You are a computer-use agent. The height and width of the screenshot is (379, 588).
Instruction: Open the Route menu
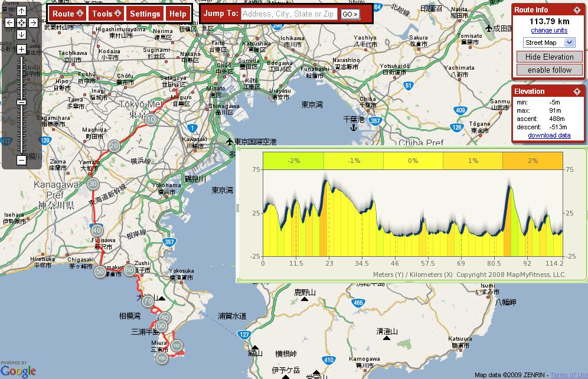(67, 14)
